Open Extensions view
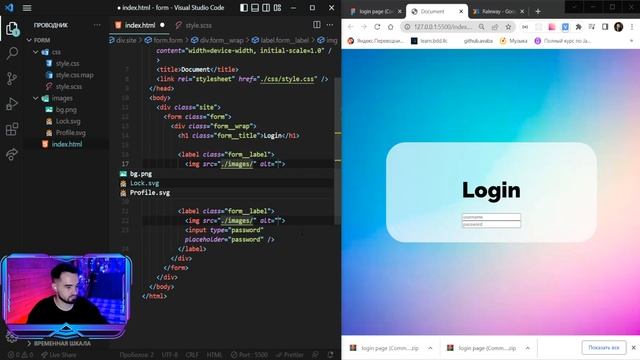 coord(12,129)
